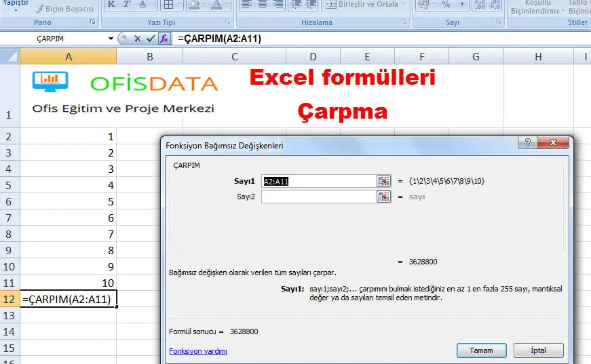This screenshot has width=591, height=364.
Task: Click the Sayı2 range selector icon
Action: tap(384, 197)
